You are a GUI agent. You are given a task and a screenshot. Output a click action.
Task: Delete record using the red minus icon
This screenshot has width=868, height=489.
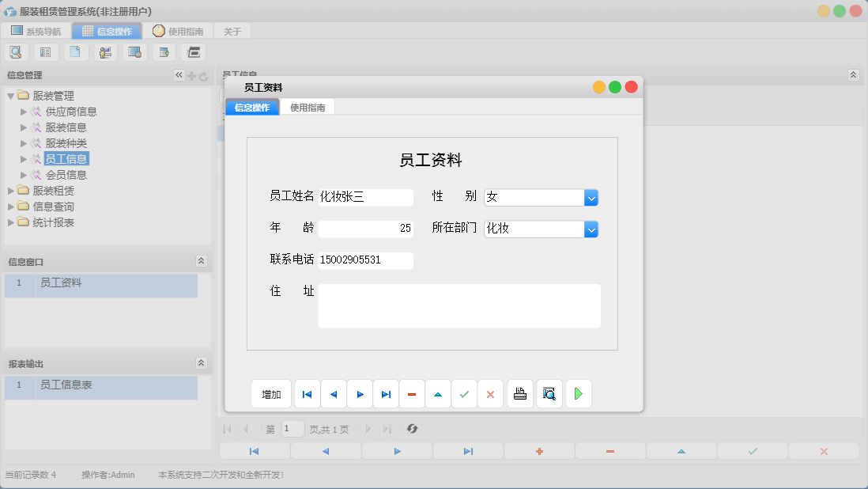[412, 393]
